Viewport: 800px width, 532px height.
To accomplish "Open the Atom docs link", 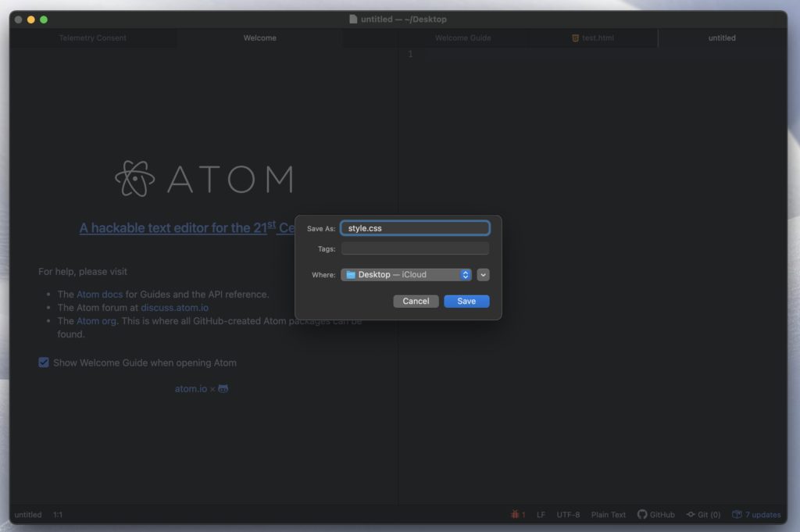I will (x=99, y=295).
